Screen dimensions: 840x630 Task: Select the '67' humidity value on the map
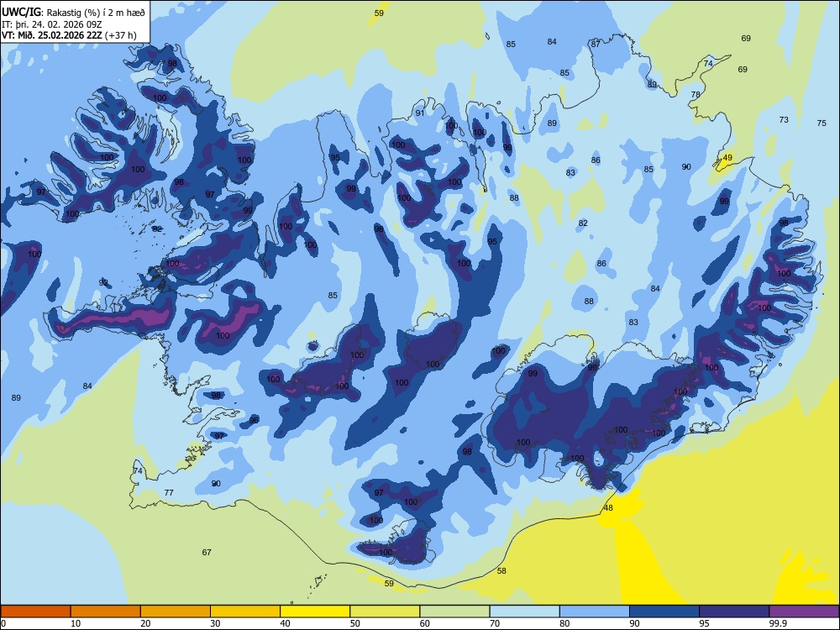coord(207,553)
